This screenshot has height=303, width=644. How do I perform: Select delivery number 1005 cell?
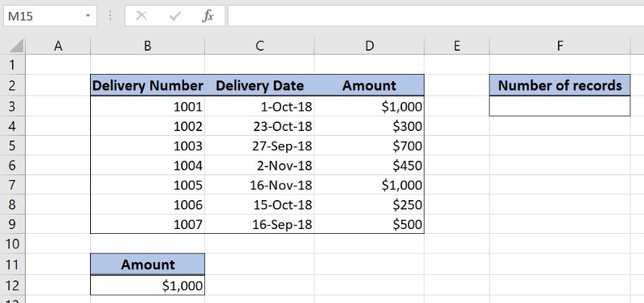147,185
